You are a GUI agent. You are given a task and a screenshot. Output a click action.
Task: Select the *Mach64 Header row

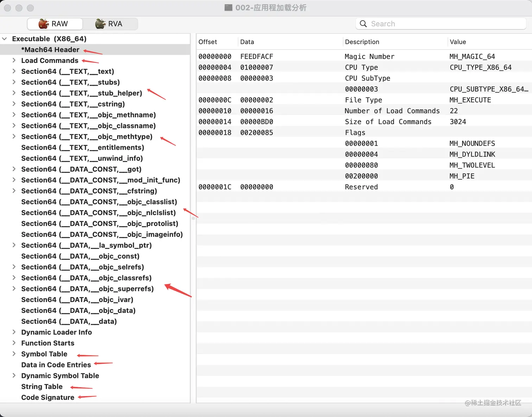(95, 50)
